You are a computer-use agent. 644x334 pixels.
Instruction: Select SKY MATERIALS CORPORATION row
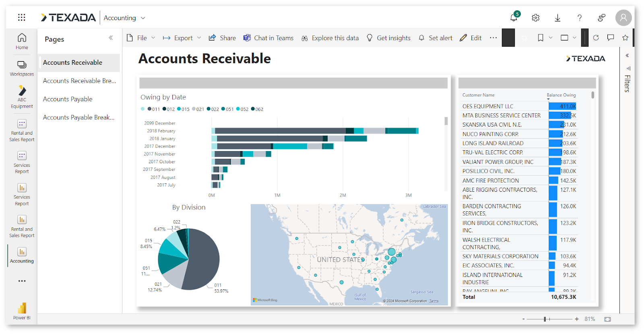519,256
